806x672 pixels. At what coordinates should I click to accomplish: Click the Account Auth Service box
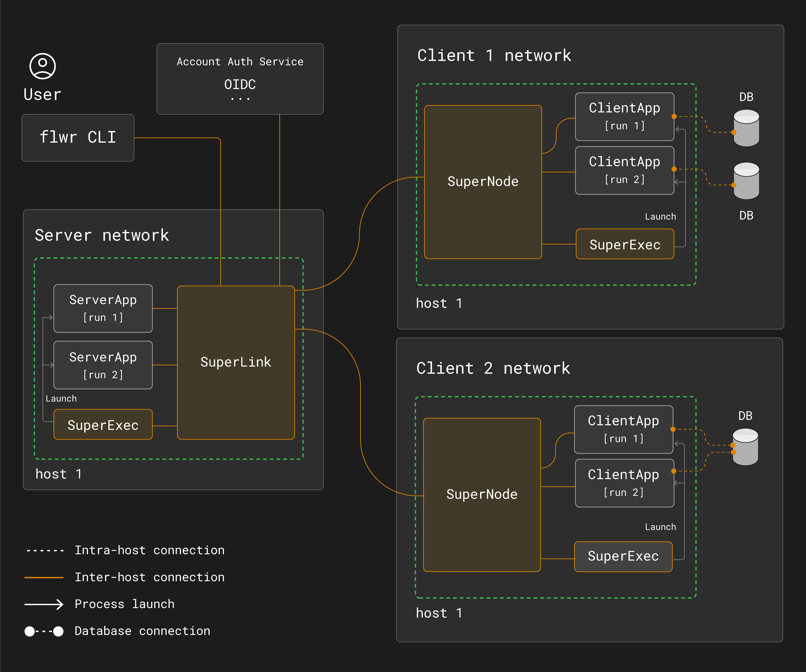[240, 79]
